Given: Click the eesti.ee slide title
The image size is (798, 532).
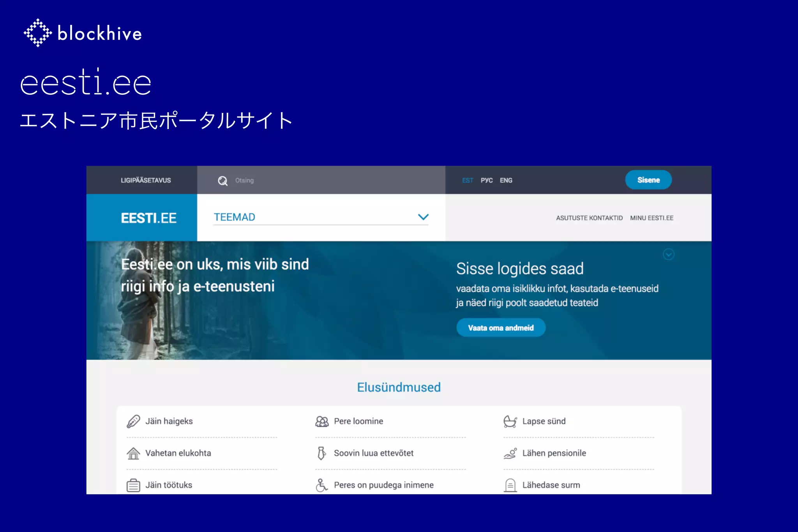Looking at the screenshot, I should coord(86,82).
